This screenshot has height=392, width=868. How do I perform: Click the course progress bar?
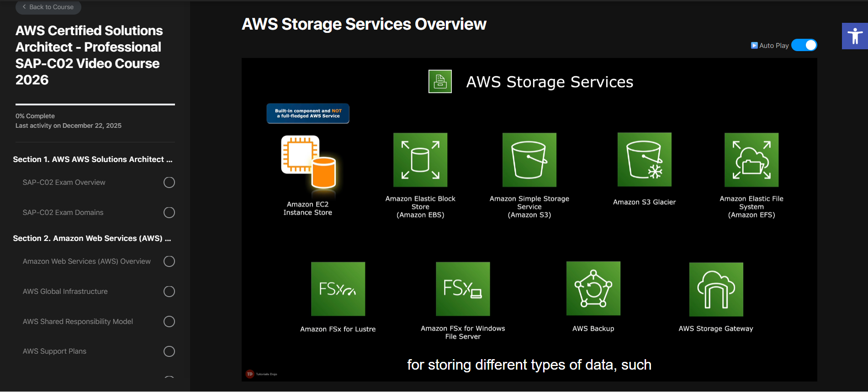[x=95, y=105]
